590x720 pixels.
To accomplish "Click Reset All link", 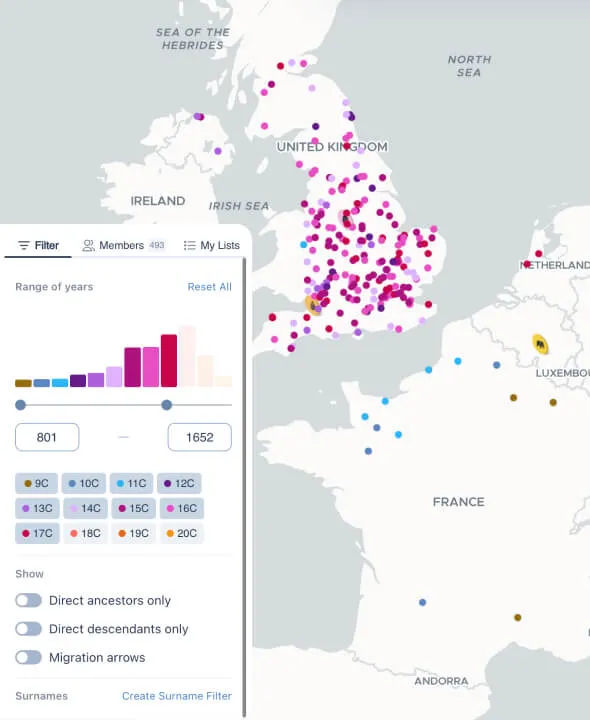I will [x=209, y=287].
